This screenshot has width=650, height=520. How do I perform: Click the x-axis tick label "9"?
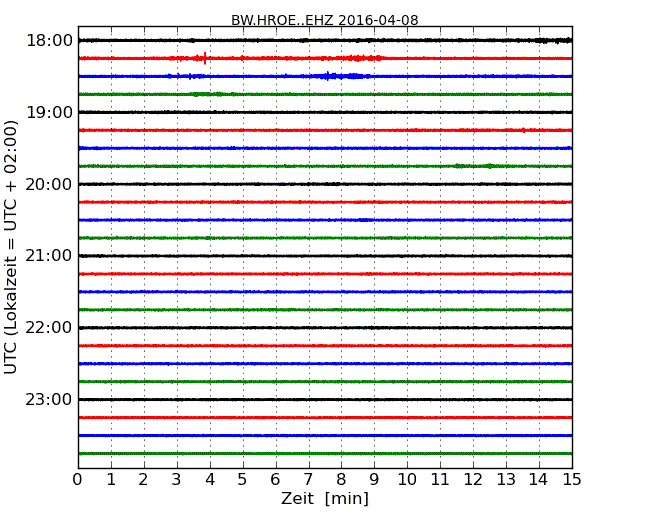tap(374, 480)
